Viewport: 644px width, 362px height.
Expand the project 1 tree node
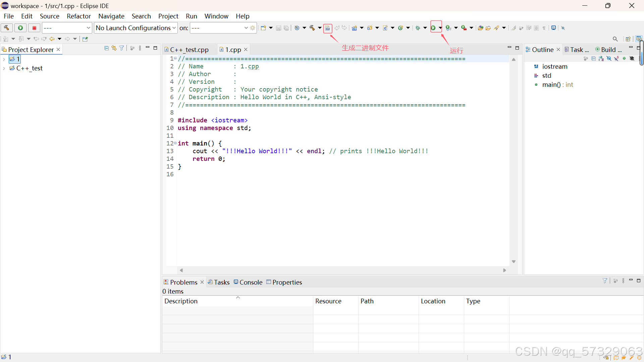[4, 59]
